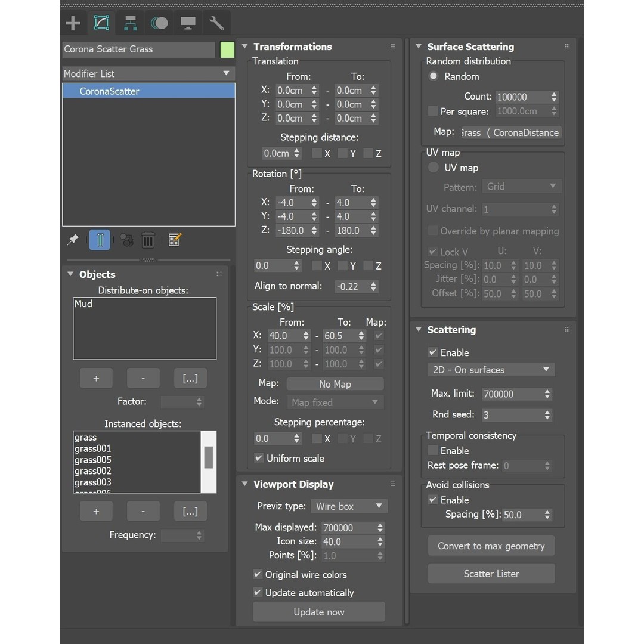Click the Max. limit spinner arrows
This screenshot has height=644, width=644.
[x=547, y=394]
